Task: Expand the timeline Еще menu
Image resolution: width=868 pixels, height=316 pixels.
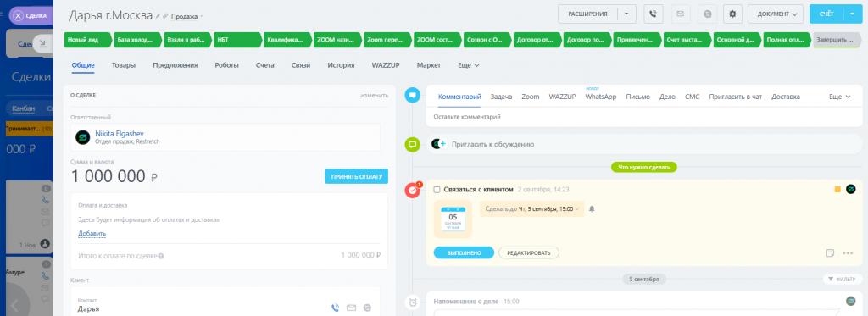Action: click(840, 97)
